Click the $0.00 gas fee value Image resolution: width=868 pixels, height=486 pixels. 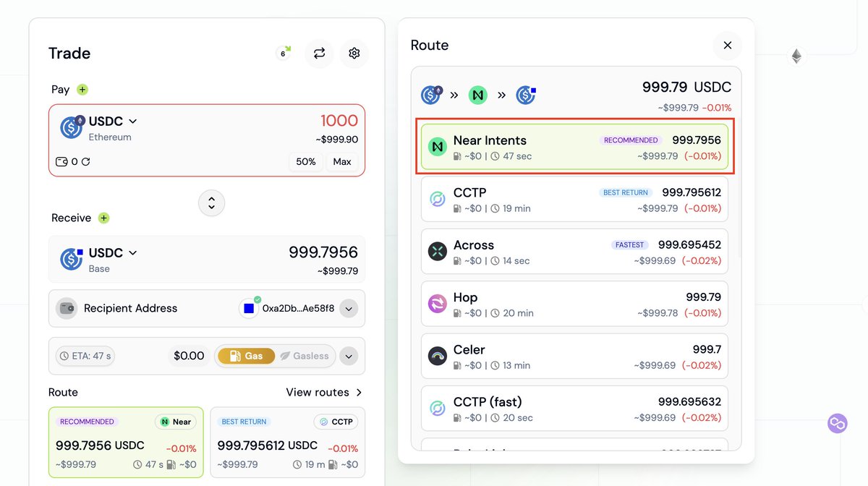click(x=189, y=356)
